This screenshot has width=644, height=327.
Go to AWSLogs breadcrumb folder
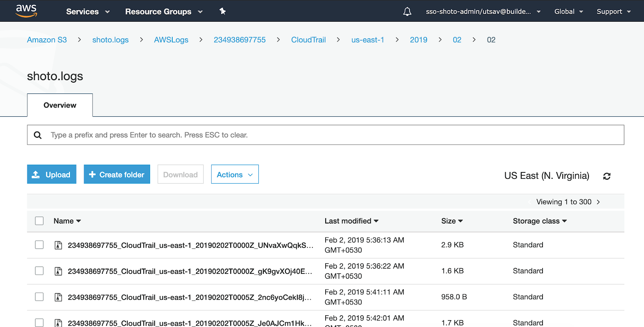(x=171, y=40)
